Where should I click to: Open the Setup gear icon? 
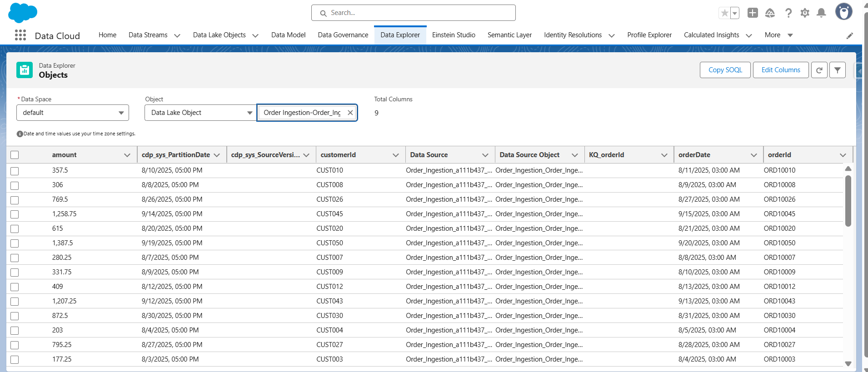tap(805, 13)
